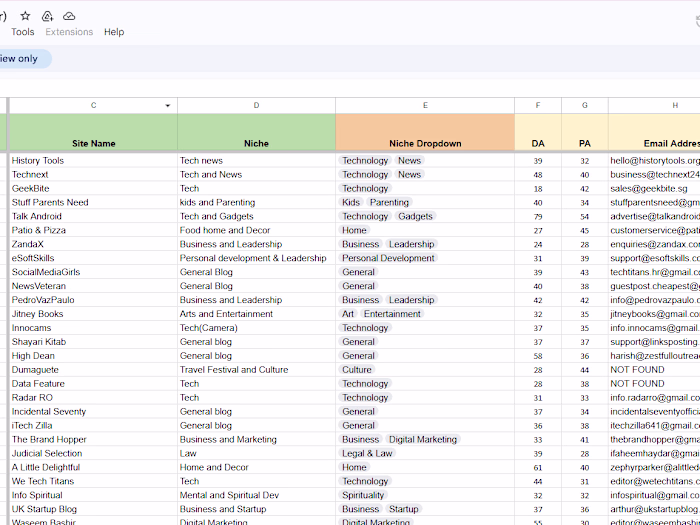Open the Tools menu
Viewport: 700px width, 525px height.
(x=22, y=32)
